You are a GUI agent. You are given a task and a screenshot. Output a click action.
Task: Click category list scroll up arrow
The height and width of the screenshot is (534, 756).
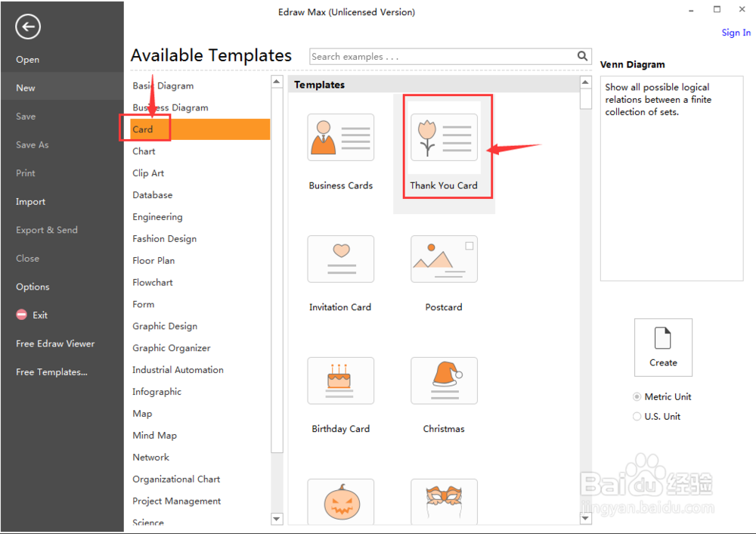point(277,82)
